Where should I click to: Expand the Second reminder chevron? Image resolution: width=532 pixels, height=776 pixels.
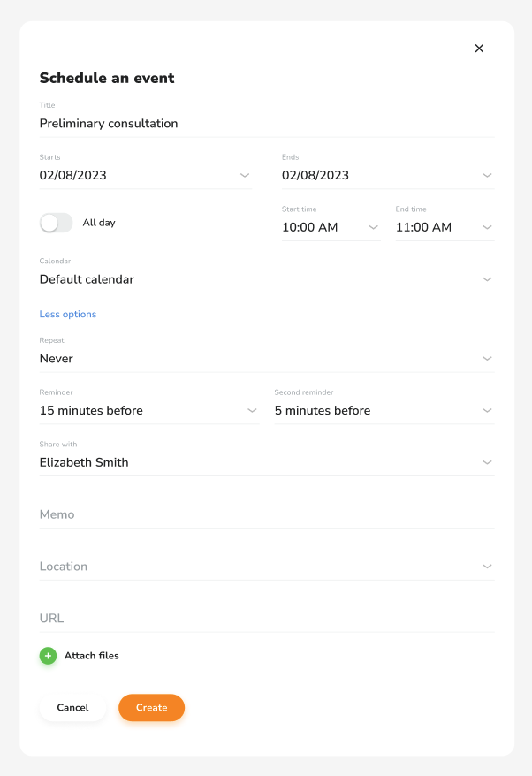pos(487,410)
